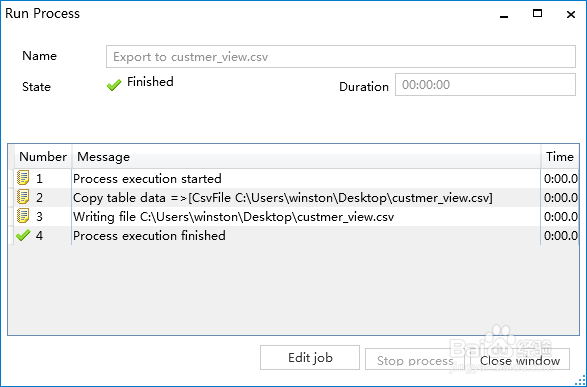Close the Run Process dialog with X
The image size is (587, 387).
click(x=571, y=15)
